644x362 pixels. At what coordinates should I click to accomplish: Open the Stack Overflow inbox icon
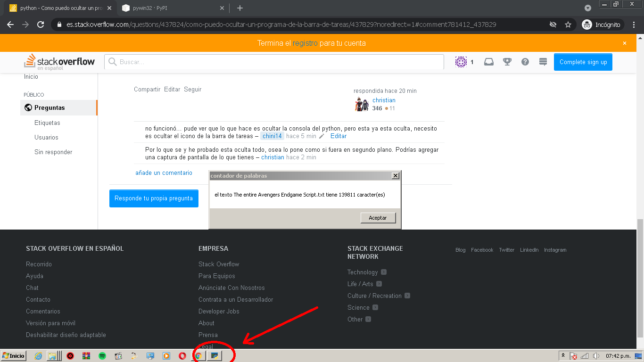(x=489, y=62)
